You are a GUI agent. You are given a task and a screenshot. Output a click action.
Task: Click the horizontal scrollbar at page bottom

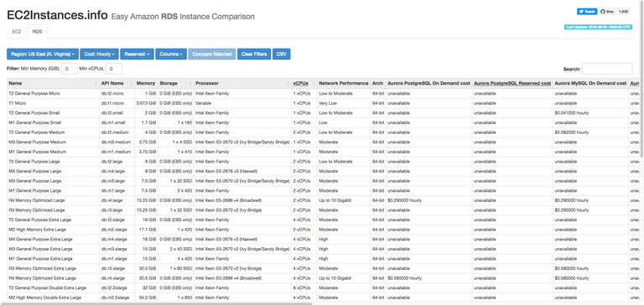[156, 304]
